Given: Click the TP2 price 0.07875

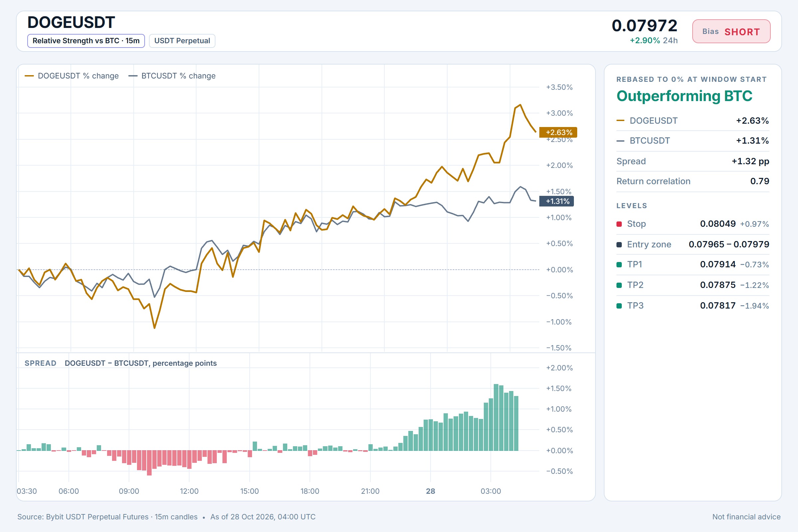Looking at the screenshot, I should [x=718, y=285].
